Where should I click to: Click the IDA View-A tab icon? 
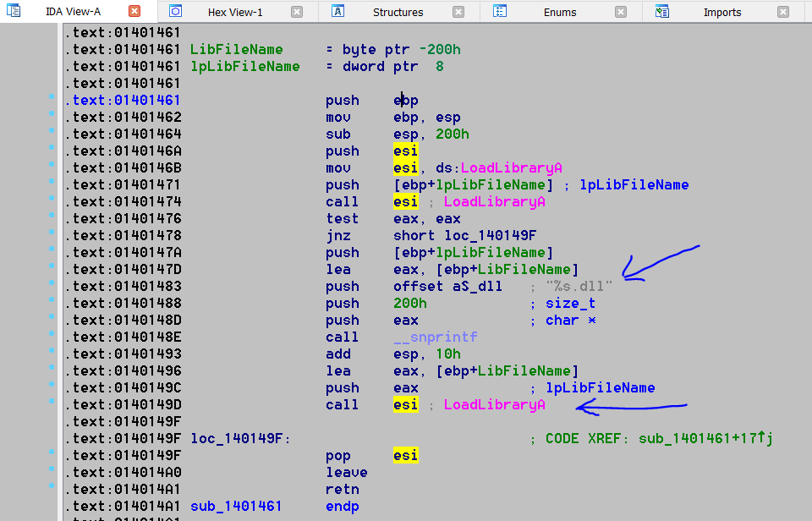click(x=14, y=12)
